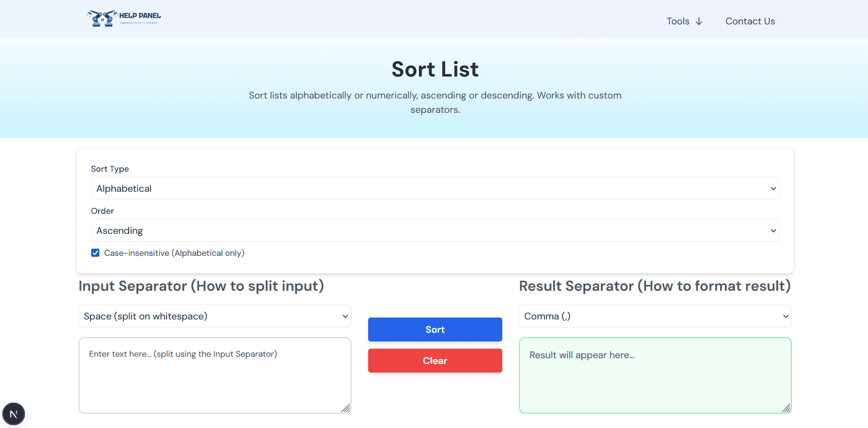Expand the Space (split on whitespace) dropdown
The height and width of the screenshot is (428, 868).
(214, 317)
